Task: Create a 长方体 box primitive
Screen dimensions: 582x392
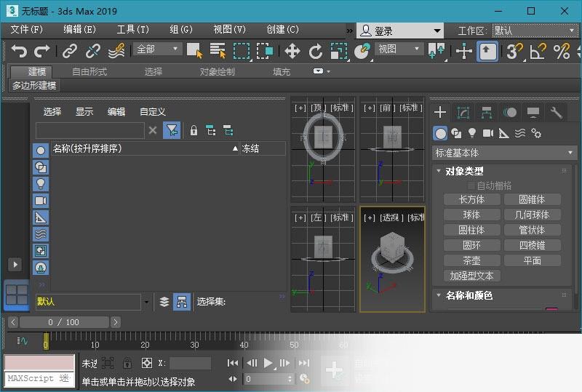Action: [x=471, y=199]
